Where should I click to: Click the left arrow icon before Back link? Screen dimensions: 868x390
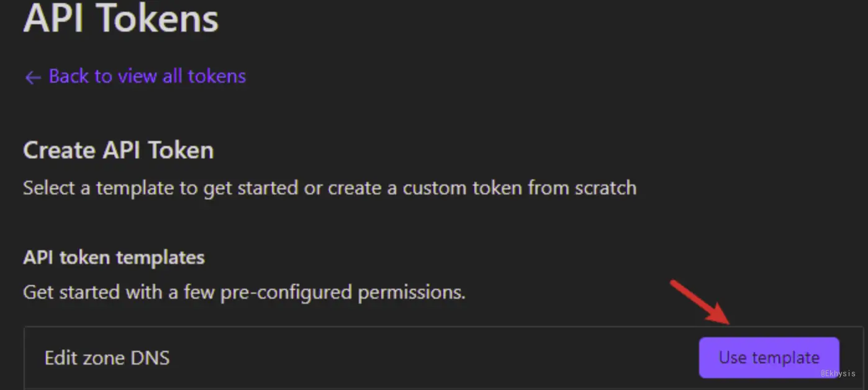point(32,78)
